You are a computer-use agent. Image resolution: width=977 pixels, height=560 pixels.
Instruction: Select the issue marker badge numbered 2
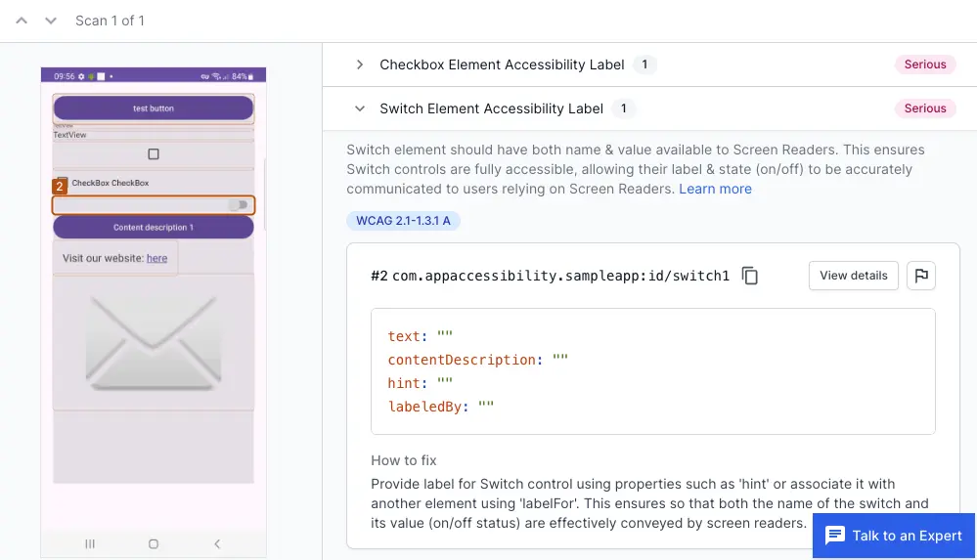(60, 186)
